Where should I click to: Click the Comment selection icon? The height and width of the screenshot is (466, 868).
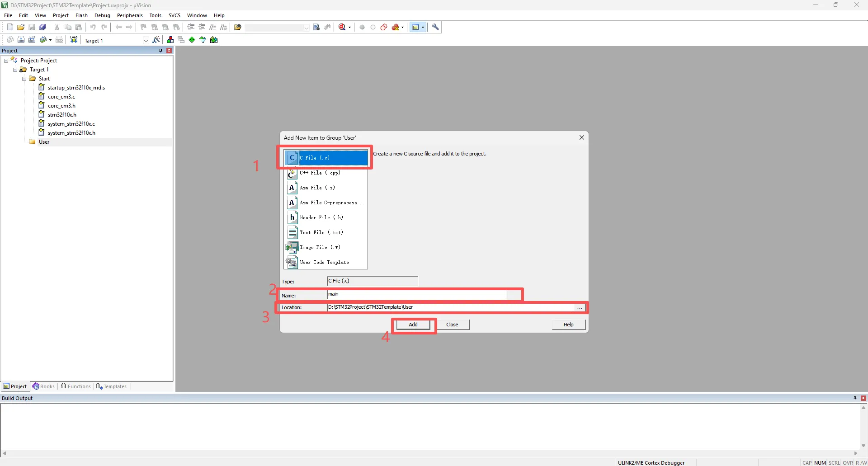coord(212,27)
